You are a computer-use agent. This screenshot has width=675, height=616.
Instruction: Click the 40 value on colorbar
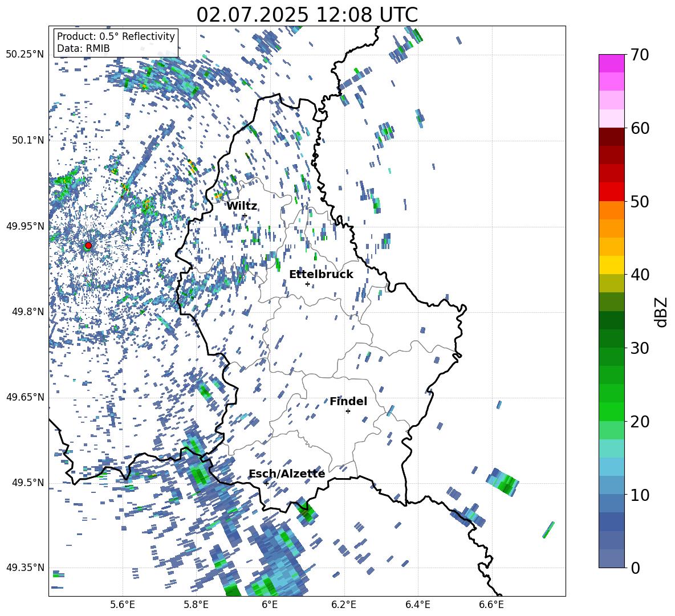point(639,275)
